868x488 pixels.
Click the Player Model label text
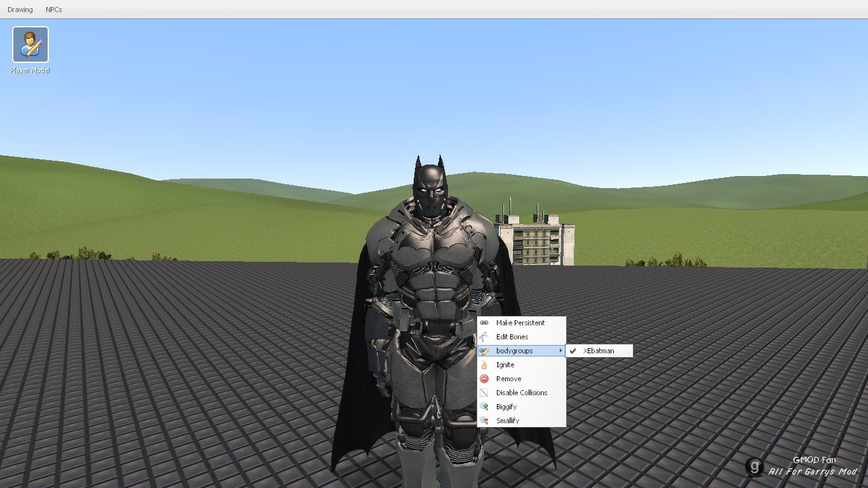(x=30, y=71)
